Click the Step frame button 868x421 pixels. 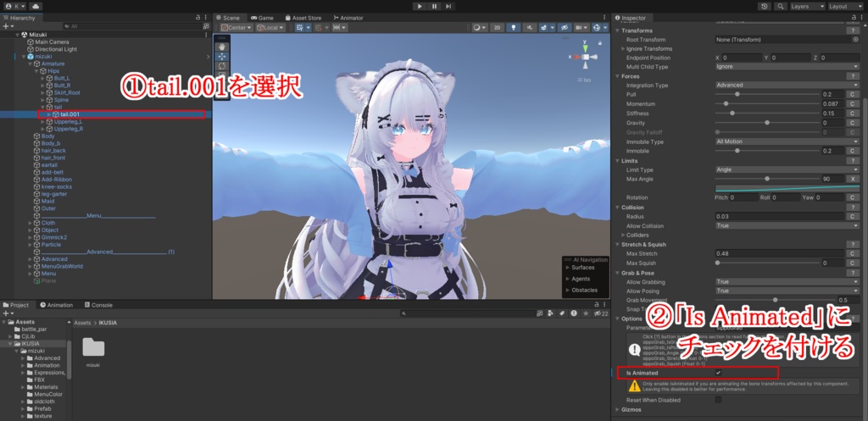tap(448, 6)
